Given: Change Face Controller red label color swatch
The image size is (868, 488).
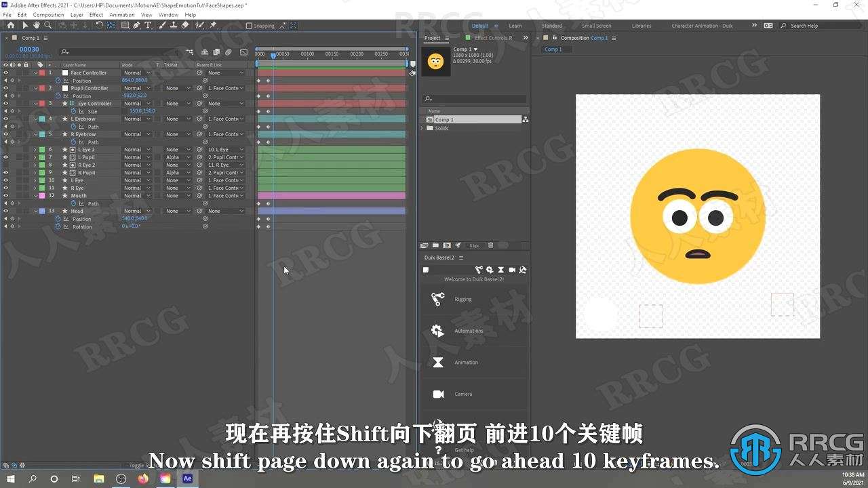Looking at the screenshot, I should (x=42, y=73).
